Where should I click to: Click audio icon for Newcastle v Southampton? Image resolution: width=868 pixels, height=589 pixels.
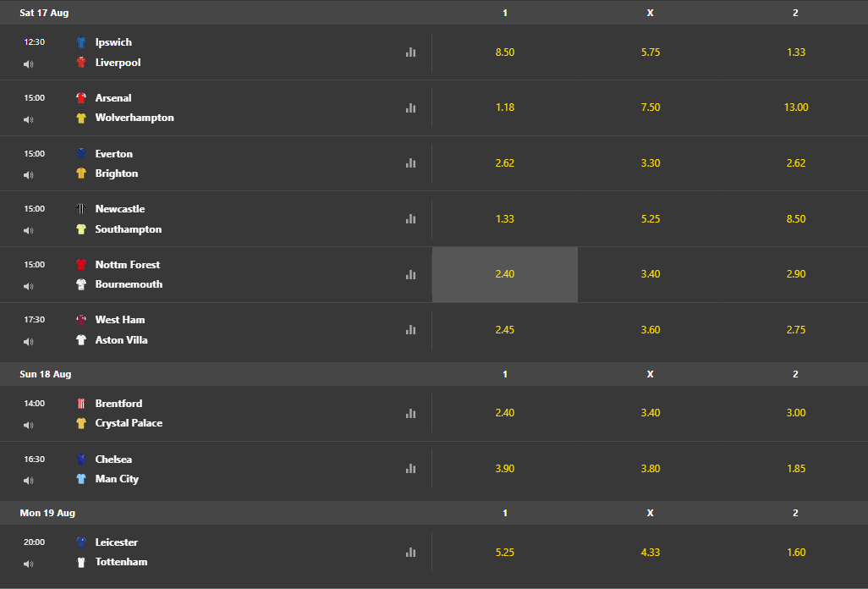pos(28,230)
